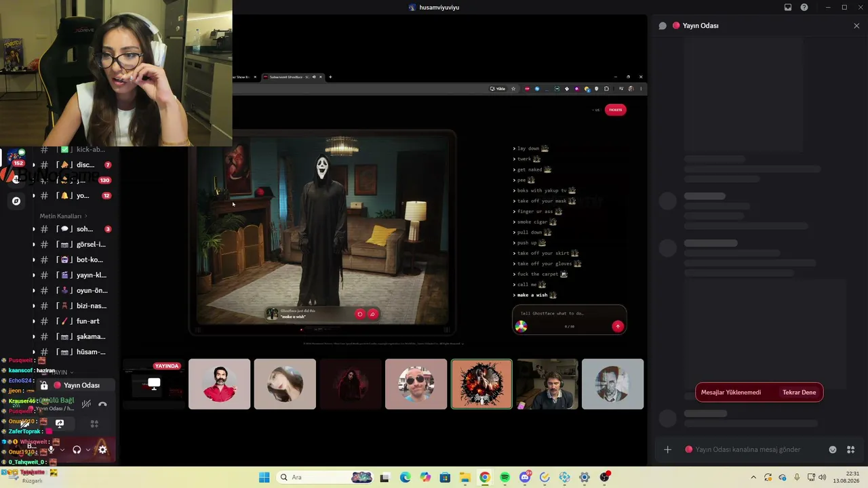Screen dimensions: 868x488
Task: Open the görsel-i... channel
Action: pyautogui.click(x=73, y=245)
